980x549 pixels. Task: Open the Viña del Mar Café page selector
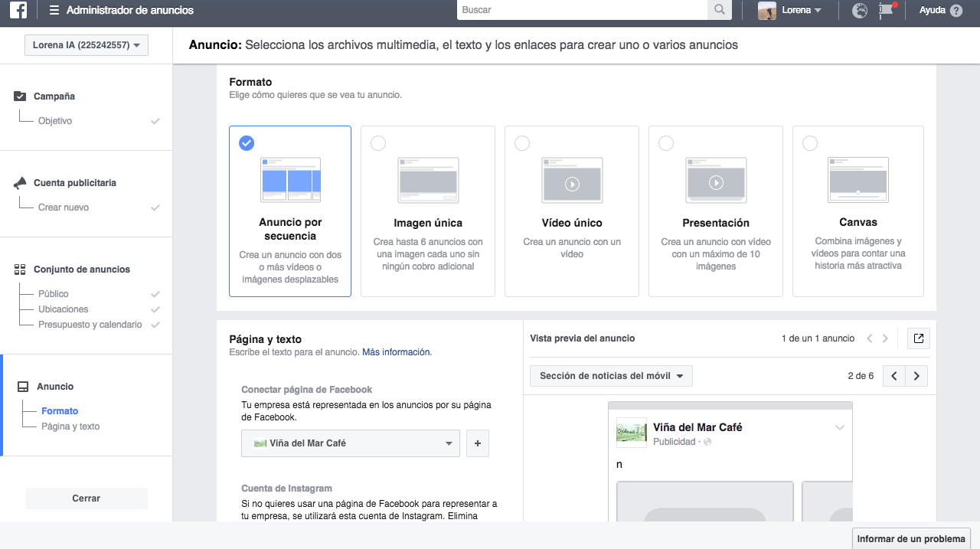350,443
